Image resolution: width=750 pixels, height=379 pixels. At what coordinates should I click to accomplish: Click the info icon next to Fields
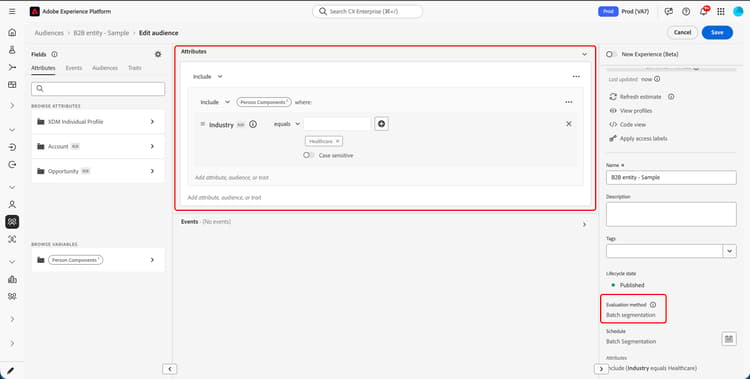pyautogui.click(x=55, y=55)
